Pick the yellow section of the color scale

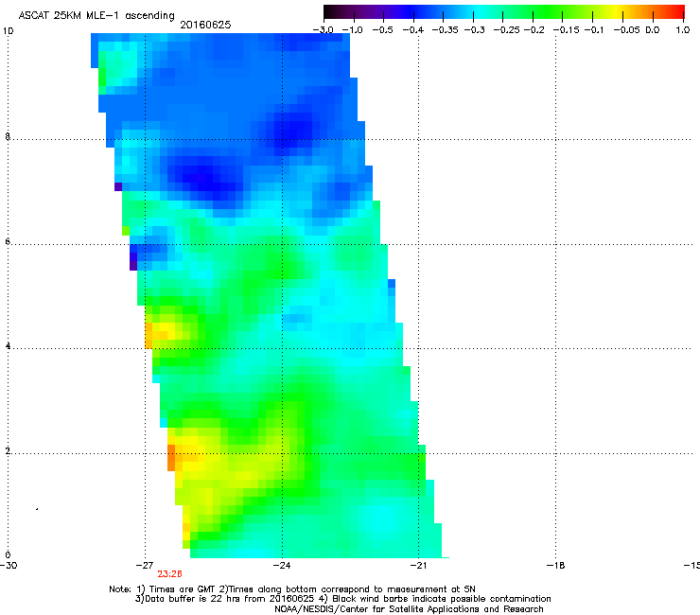pos(616,12)
